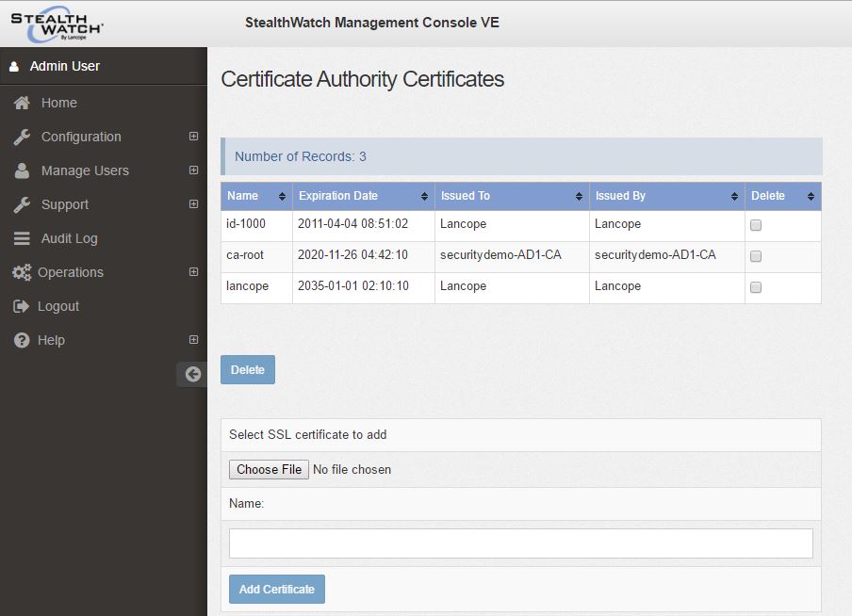The width and height of the screenshot is (852, 616).
Task: Collapse sidebar with the left-arrow icon
Action: [x=193, y=374]
